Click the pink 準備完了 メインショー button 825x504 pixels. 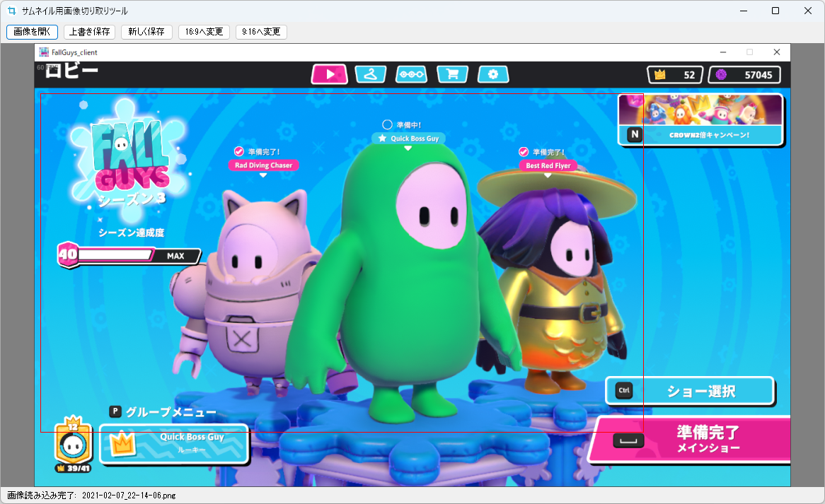690,440
